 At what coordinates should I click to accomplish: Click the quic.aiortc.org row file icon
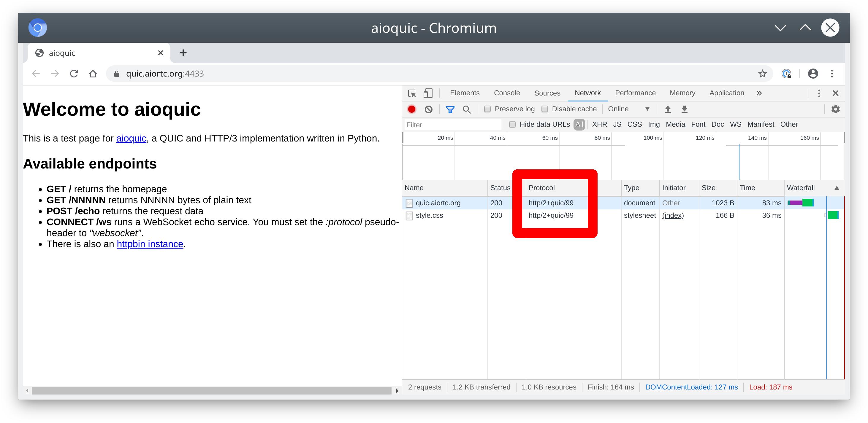pyautogui.click(x=409, y=203)
